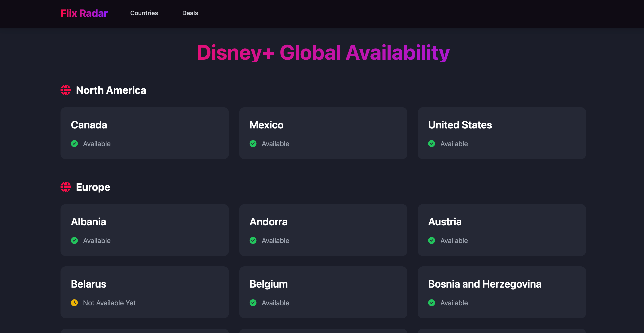The image size is (644, 333).
Task: Click Andorra's green available checkmark icon
Action: tap(253, 240)
